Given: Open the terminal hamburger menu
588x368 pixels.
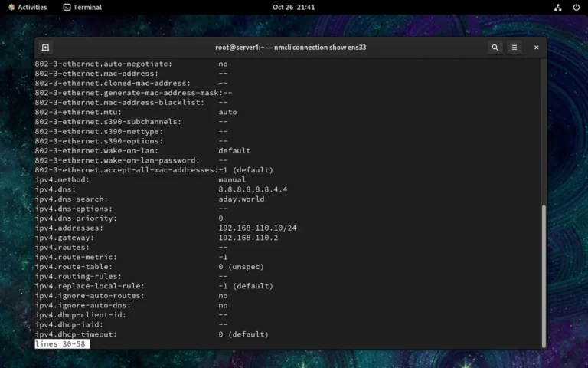Looking at the screenshot, I should click(x=514, y=48).
